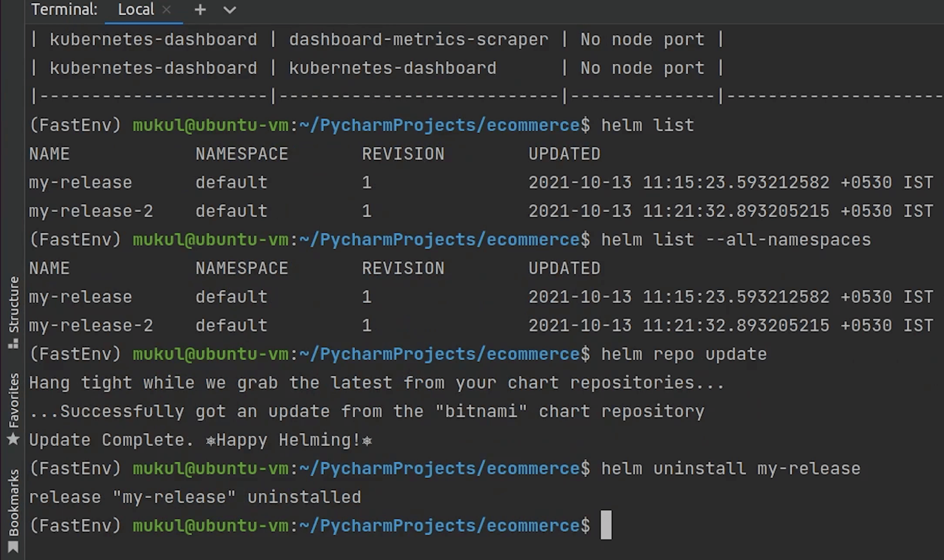
Task: Click the plus icon to add terminal session
Action: (x=200, y=10)
